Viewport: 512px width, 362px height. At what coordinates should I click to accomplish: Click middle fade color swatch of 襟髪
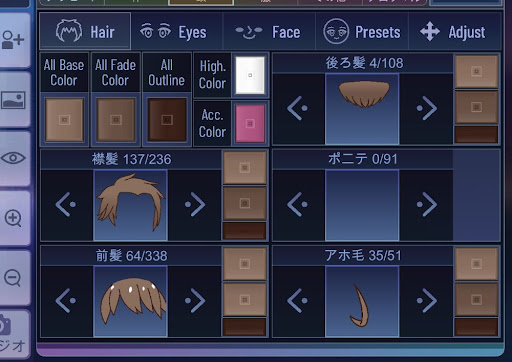pyautogui.click(x=245, y=203)
